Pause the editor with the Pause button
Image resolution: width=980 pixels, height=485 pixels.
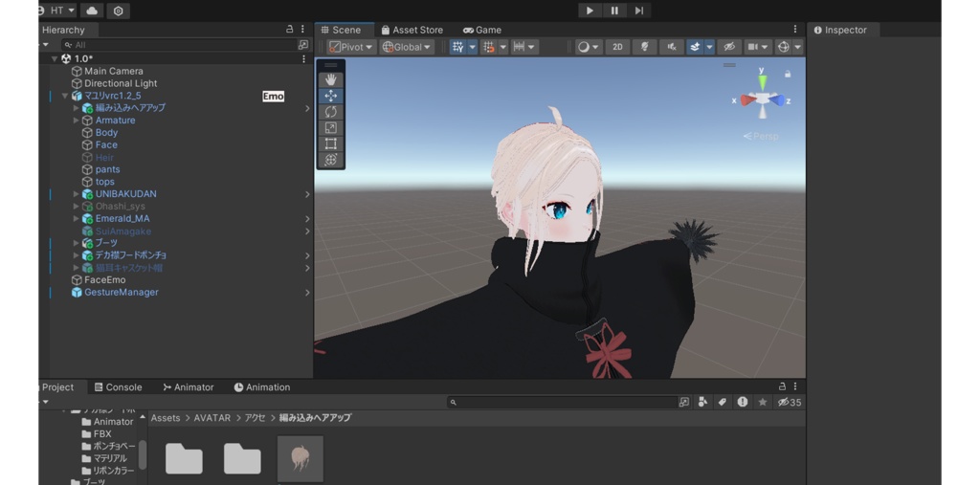point(614,11)
